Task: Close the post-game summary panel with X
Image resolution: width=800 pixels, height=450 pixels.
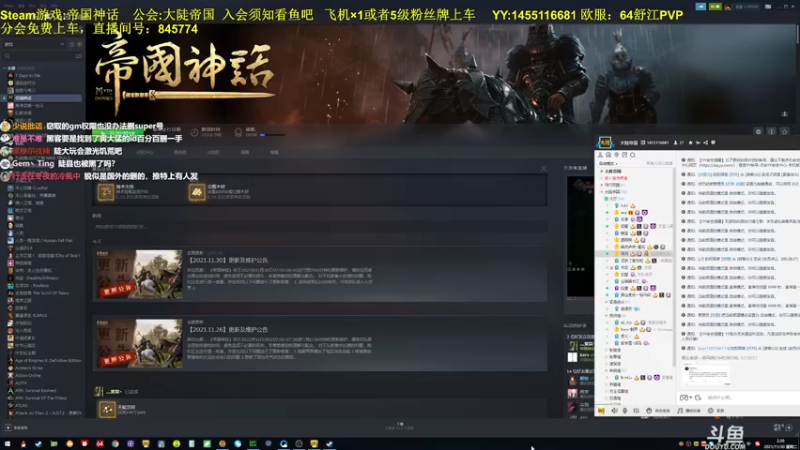Action: 544,169
